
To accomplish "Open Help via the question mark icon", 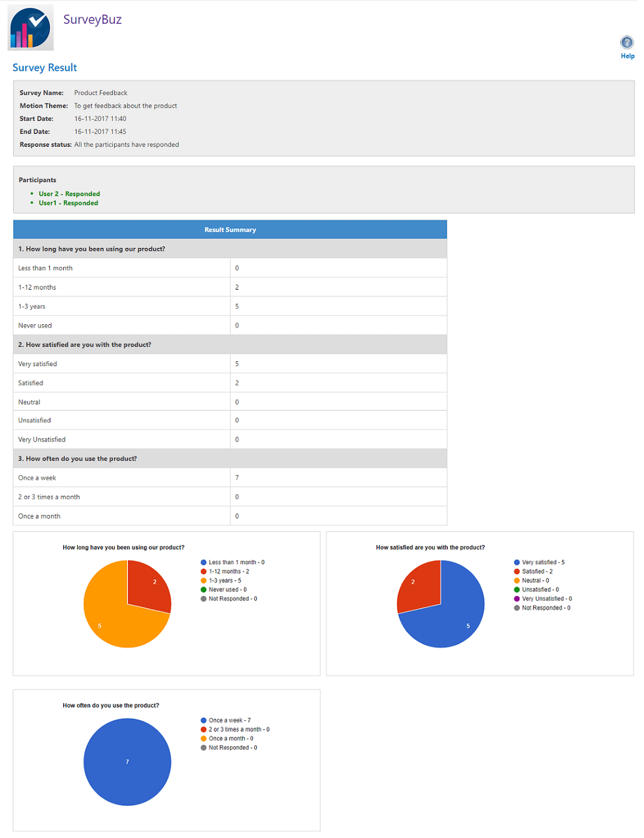I will pyautogui.click(x=626, y=43).
